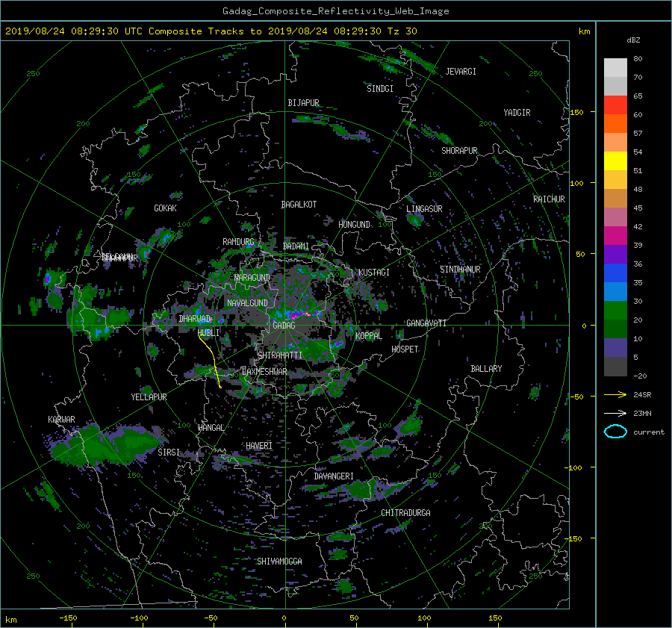
Task: Click the 23MN white arrow legend icon
Action: click(x=615, y=413)
